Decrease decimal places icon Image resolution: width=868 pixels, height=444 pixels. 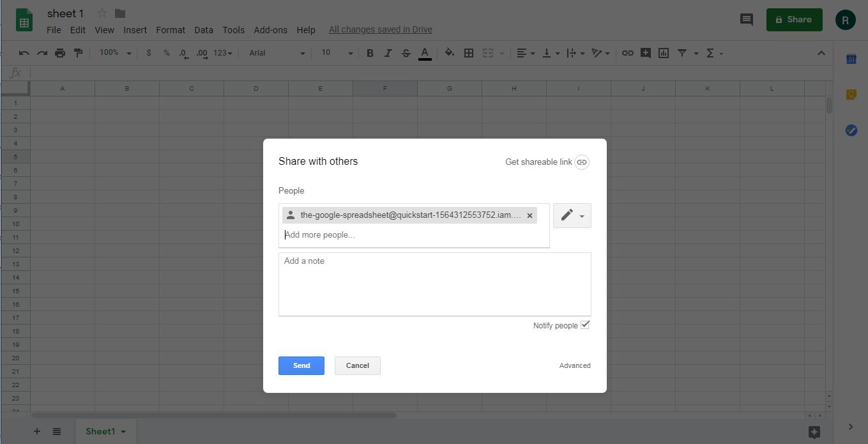pos(184,53)
